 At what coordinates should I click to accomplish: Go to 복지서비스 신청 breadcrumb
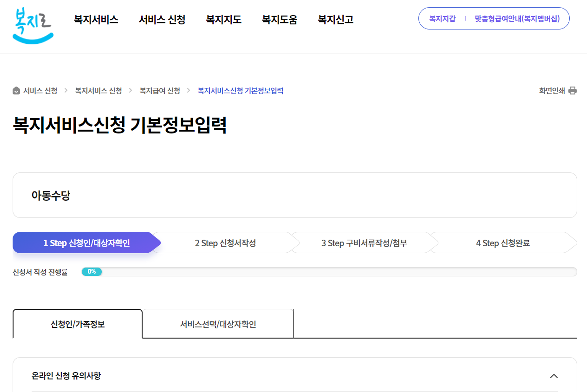click(x=98, y=90)
